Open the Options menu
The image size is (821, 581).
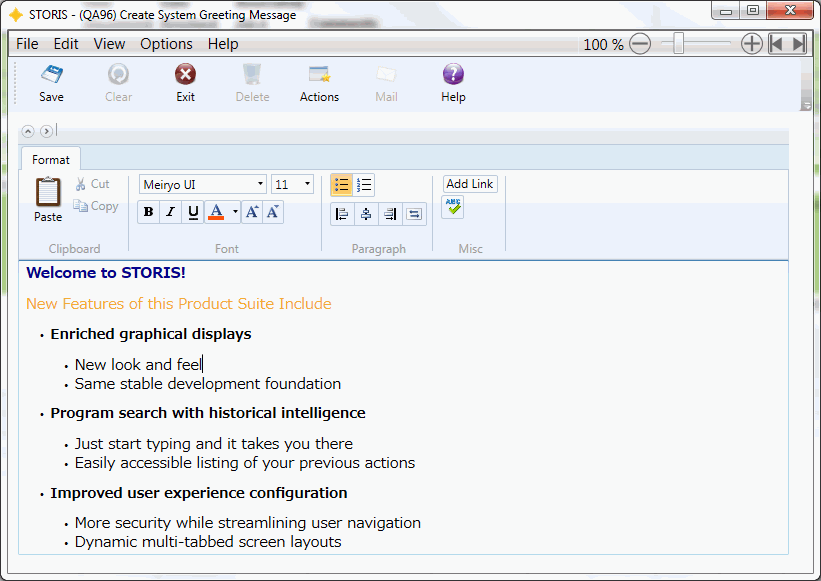pos(166,44)
